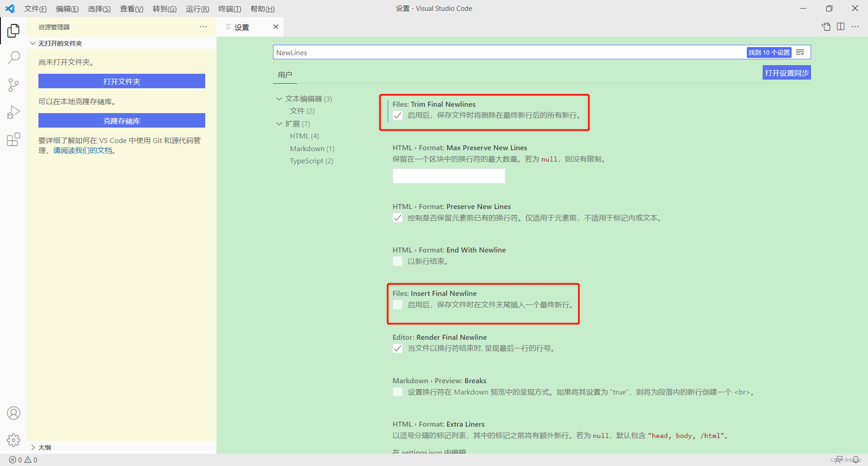Click the 打开设置同步 button
The height and width of the screenshot is (466, 868).
coord(787,73)
